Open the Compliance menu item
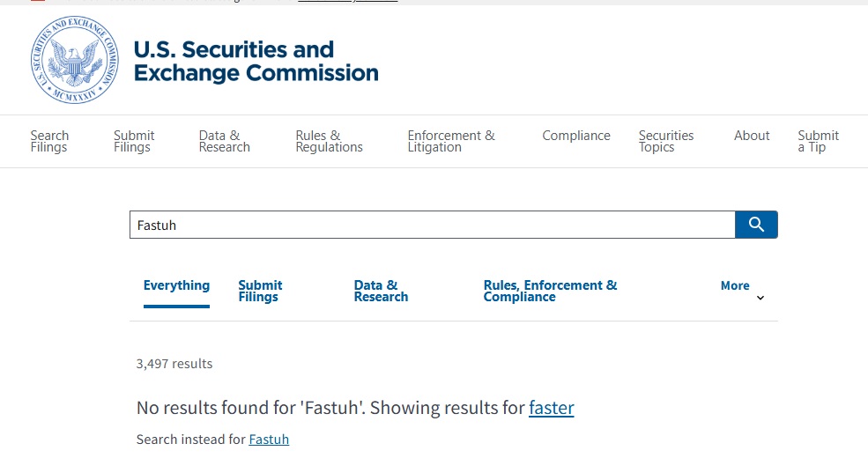 [576, 136]
